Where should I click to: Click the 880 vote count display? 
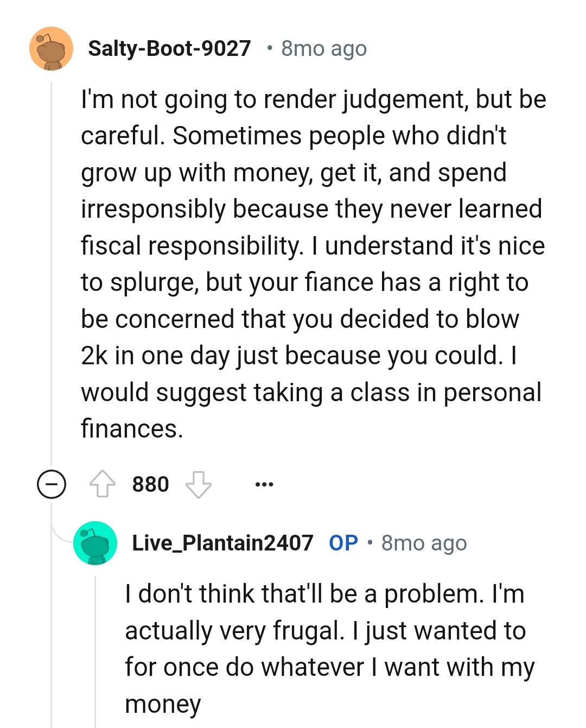(x=150, y=484)
